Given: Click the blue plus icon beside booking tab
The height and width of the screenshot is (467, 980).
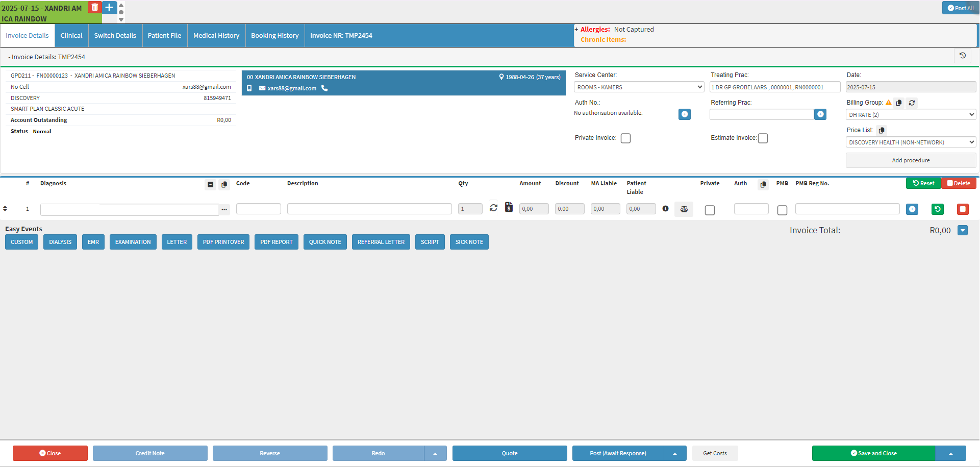Looking at the screenshot, I should pos(109,7).
